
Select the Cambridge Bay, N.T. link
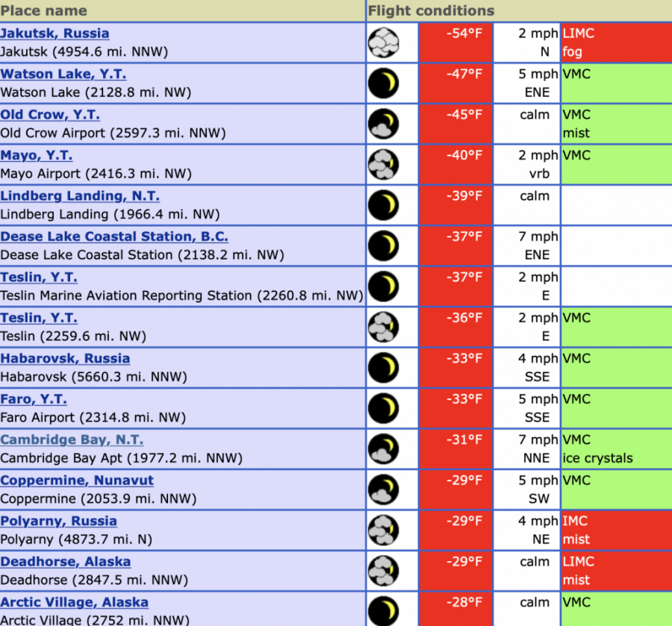coord(72,439)
